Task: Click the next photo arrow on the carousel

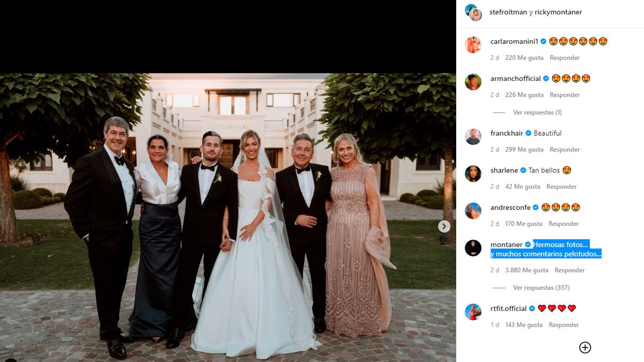Action: pyautogui.click(x=444, y=226)
